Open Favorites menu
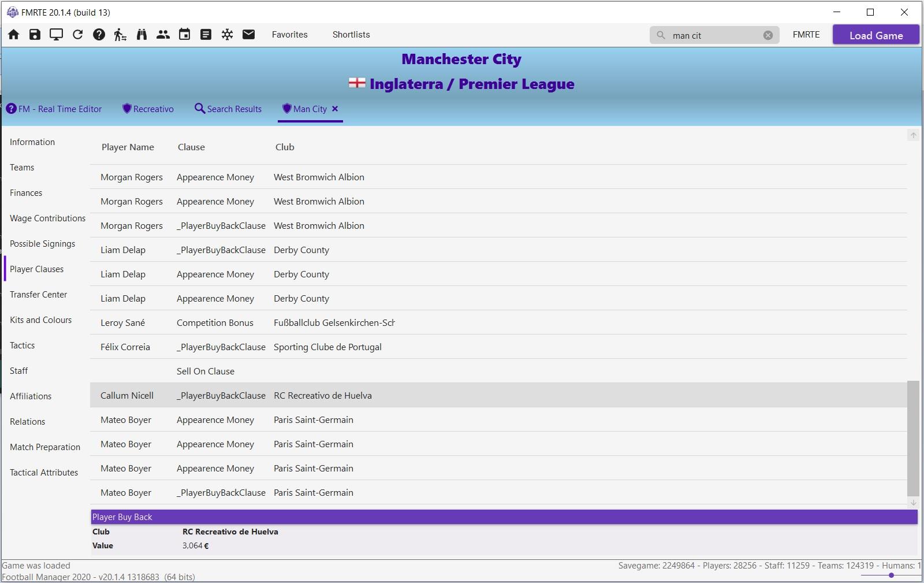The width and height of the screenshot is (924, 583). (x=290, y=35)
